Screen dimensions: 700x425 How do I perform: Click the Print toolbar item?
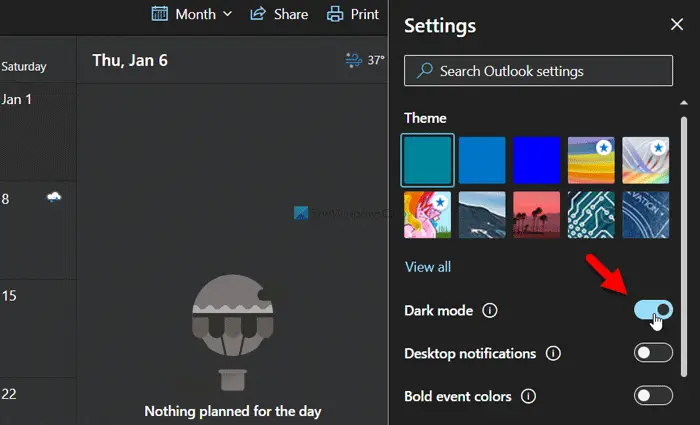[x=353, y=14]
